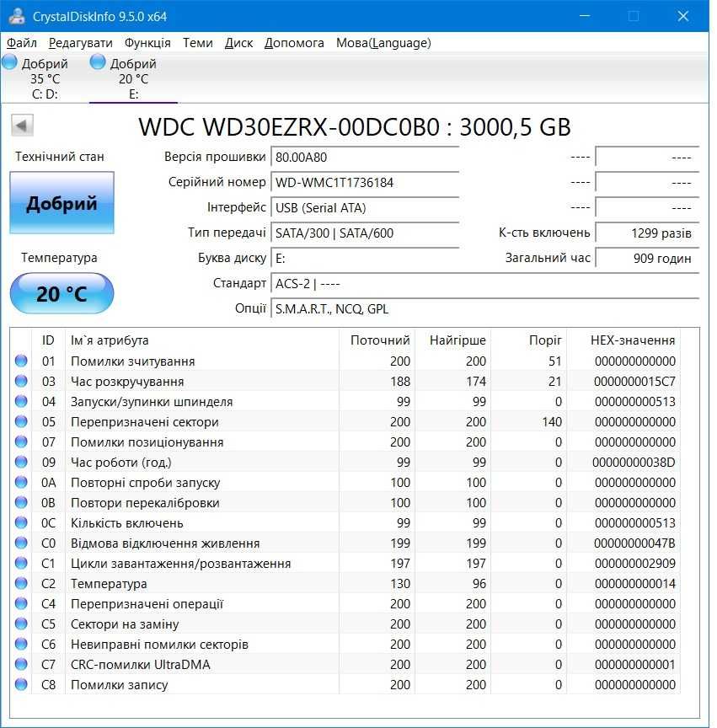This screenshot has height=728, width=717.
Task: Click status orb for attribute 07 Помилки позиціонування
Action: (21, 442)
